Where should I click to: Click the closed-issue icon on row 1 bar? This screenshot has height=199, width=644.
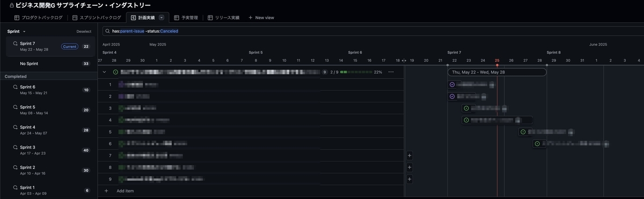[x=452, y=85]
